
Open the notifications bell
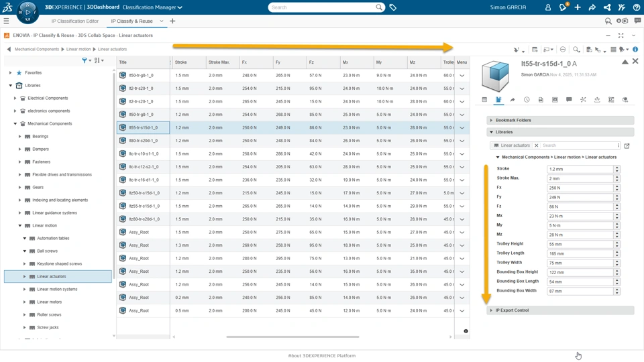point(563,7)
